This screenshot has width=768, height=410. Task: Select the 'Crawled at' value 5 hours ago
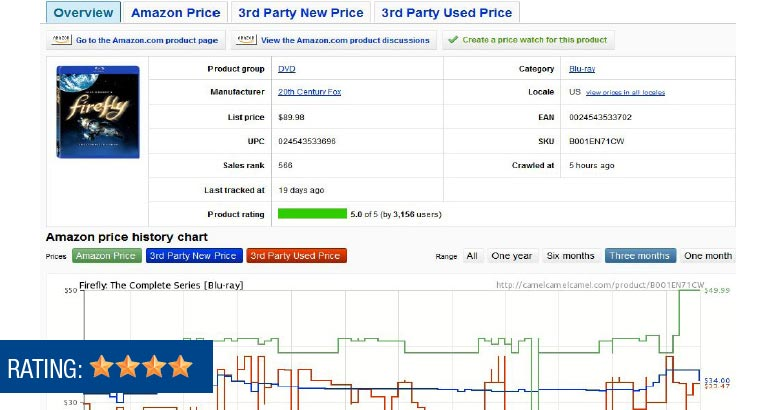click(591, 166)
